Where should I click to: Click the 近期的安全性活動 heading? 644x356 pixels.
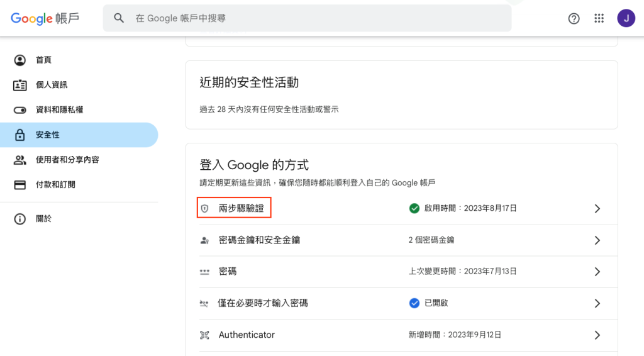249,82
